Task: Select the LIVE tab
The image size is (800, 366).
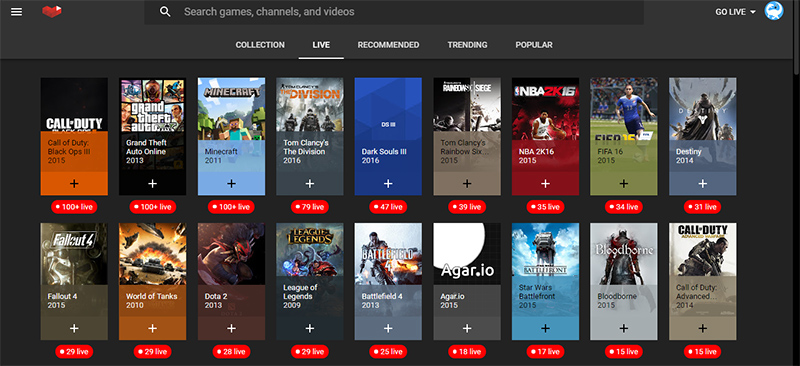Action: coord(321,45)
